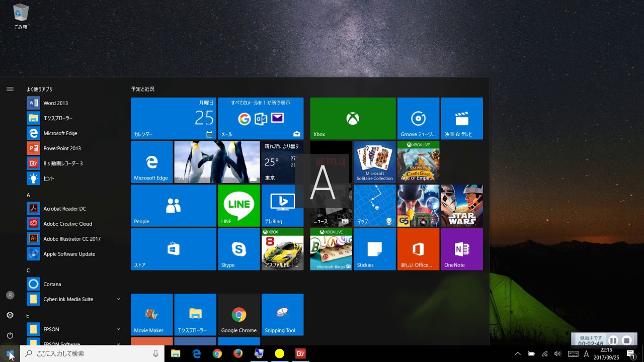
Task: Open the Power options button
Action: coord(10,335)
